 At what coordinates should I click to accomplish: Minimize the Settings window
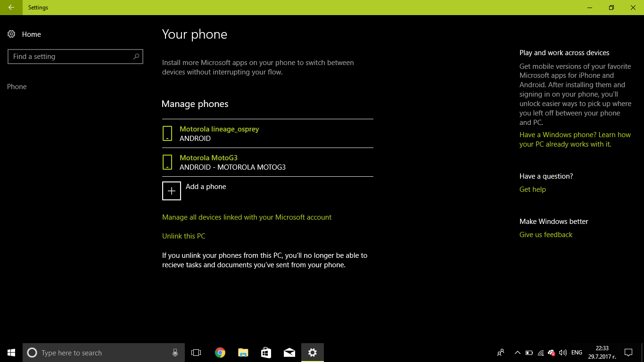[x=590, y=8]
